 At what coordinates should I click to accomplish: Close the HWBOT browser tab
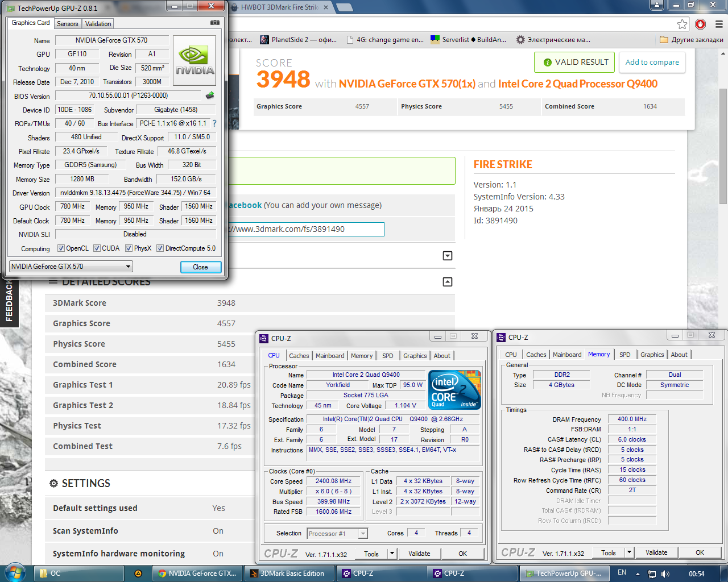coord(325,7)
